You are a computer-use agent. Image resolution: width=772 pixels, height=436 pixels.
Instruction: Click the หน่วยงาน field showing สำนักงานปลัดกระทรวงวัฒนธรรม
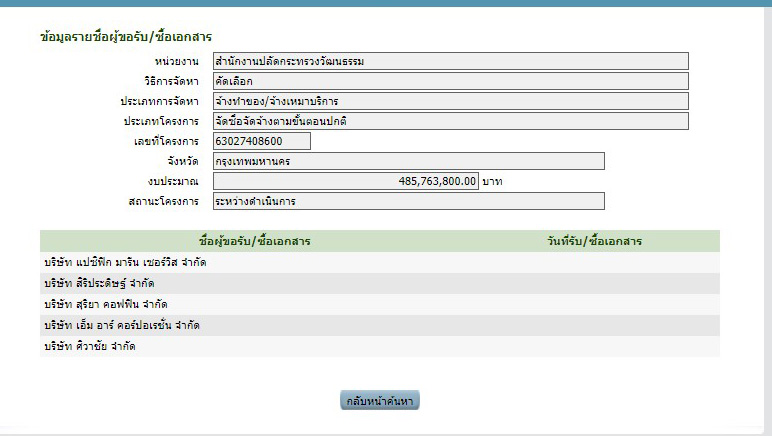pyautogui.click(x=450, y=61)
